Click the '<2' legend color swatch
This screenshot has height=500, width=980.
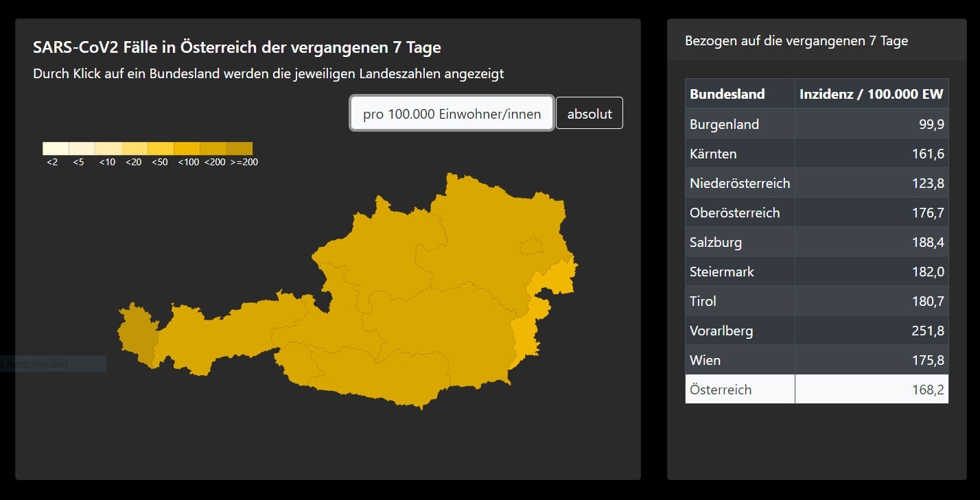pos(56,148)
